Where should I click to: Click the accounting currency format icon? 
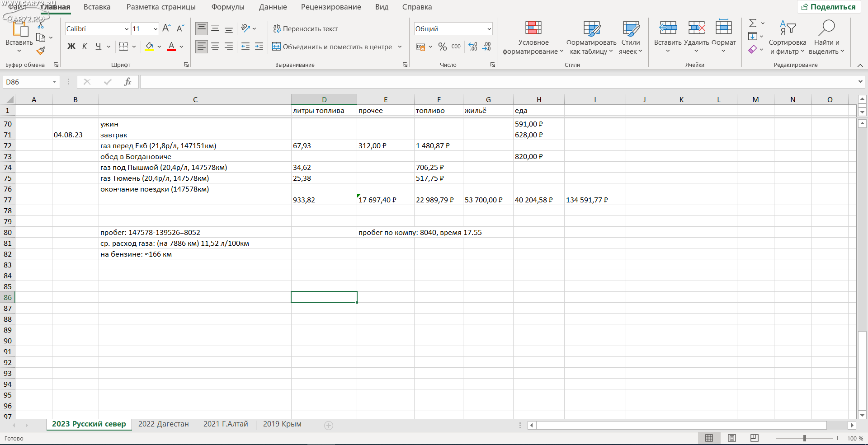[x=420, y=47]
